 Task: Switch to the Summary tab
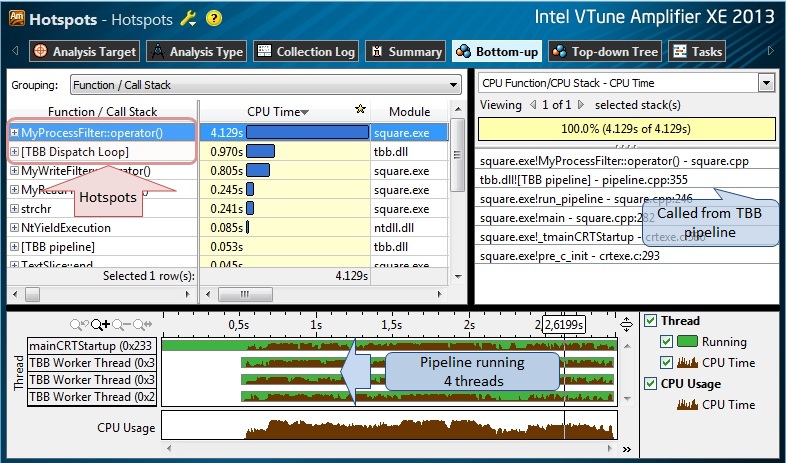click(x=406, y=51)
